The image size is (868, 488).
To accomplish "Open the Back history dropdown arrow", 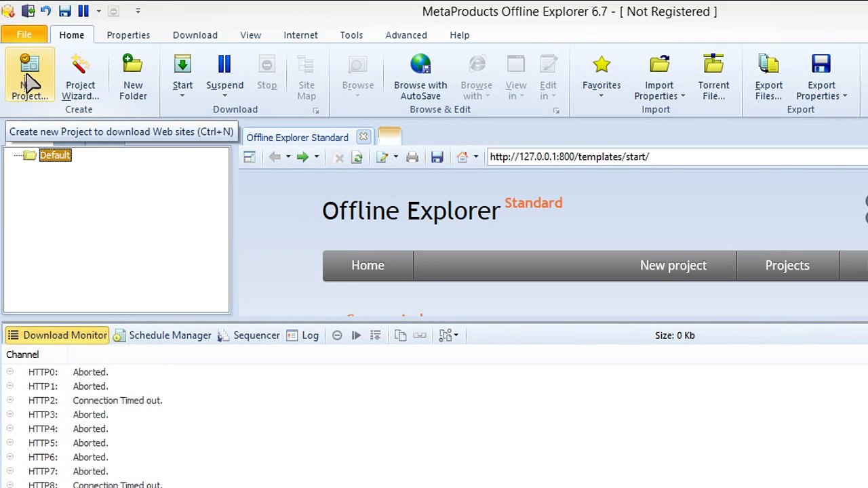I will click(288, 157).
